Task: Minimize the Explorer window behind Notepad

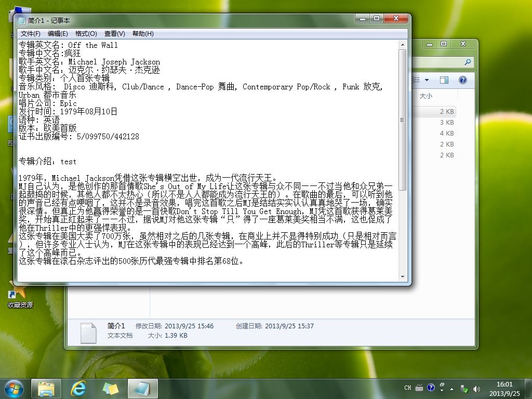Action: [x=430, y=44]
